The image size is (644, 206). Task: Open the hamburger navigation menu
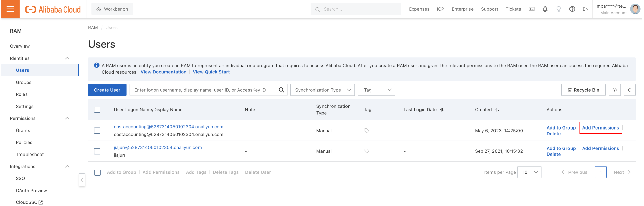tap(10, 9)
